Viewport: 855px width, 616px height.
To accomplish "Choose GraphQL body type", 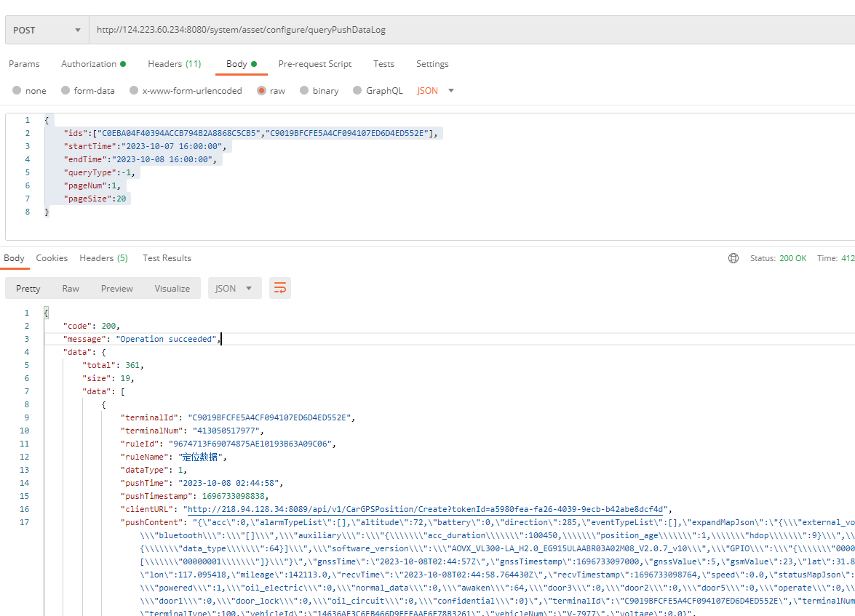I will [357, 91].
